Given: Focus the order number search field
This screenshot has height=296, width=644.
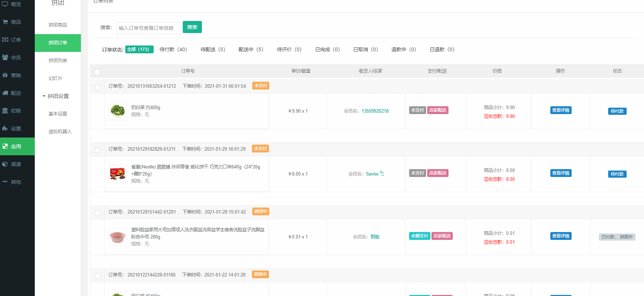Looking at the screenshot, I should [149, 28].
